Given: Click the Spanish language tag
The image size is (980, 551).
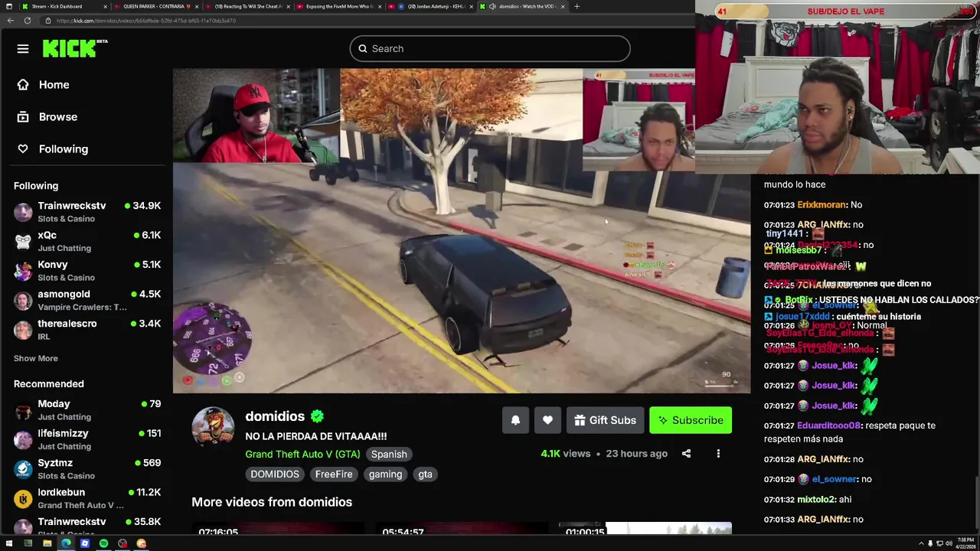Looking at the screenshot, I should [x=389, y=454].
